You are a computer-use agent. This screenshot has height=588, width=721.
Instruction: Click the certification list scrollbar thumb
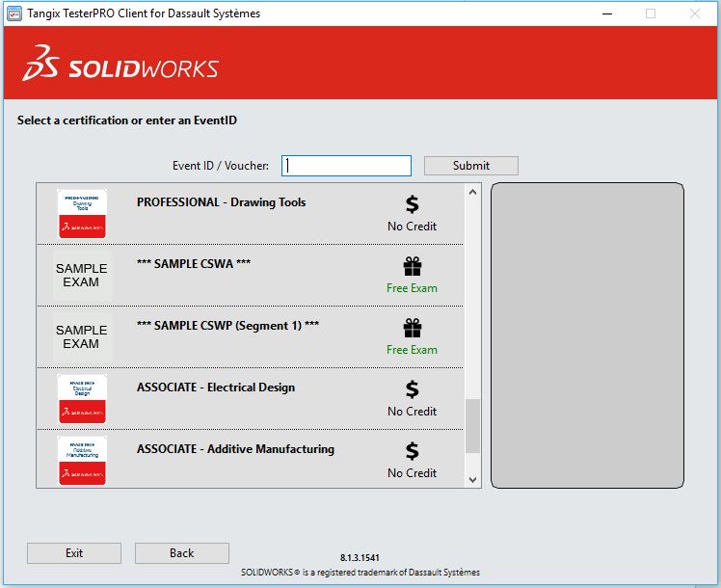tap(472, 426)
